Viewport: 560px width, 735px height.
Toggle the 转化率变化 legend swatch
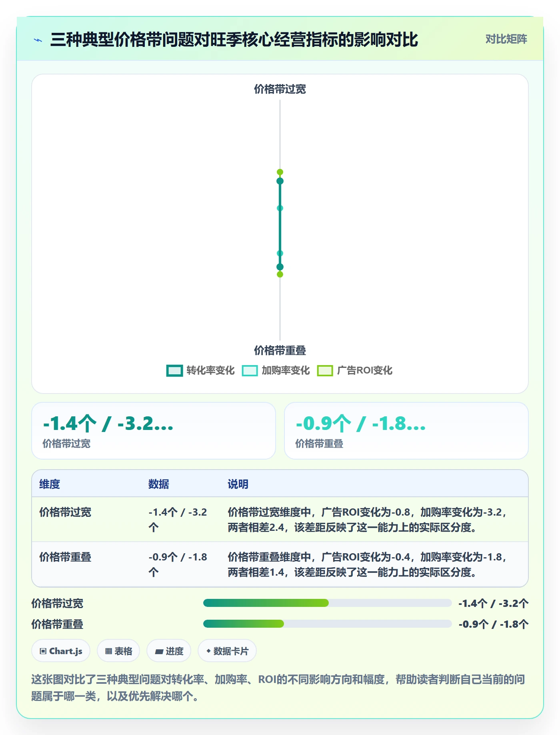click(x=174, y=371)
